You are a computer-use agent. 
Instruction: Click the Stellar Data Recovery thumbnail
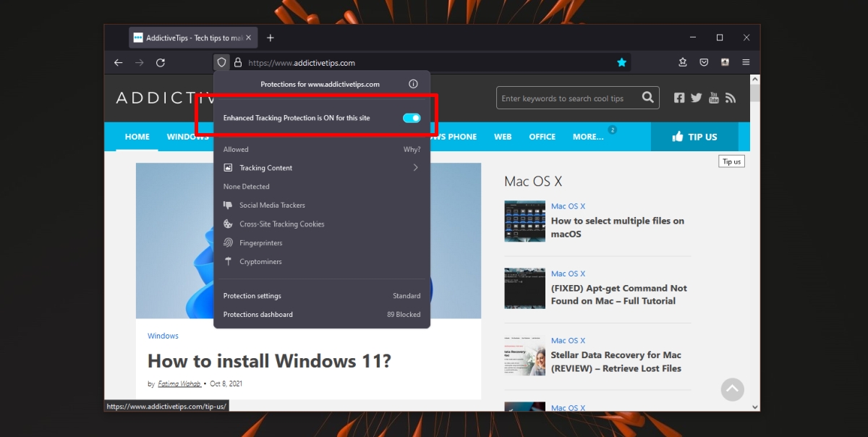pyautogui.click(x=524, y=355)
